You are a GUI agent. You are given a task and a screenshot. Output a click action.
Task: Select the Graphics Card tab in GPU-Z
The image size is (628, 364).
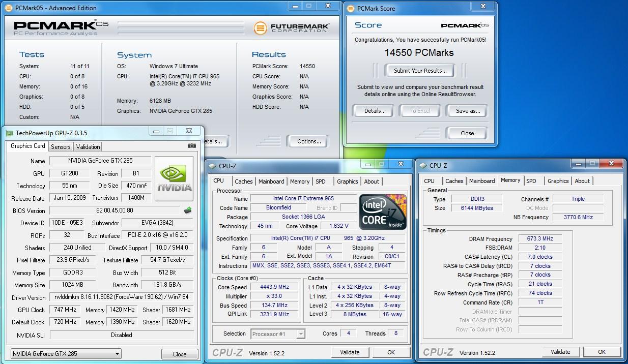pos(28,146)
